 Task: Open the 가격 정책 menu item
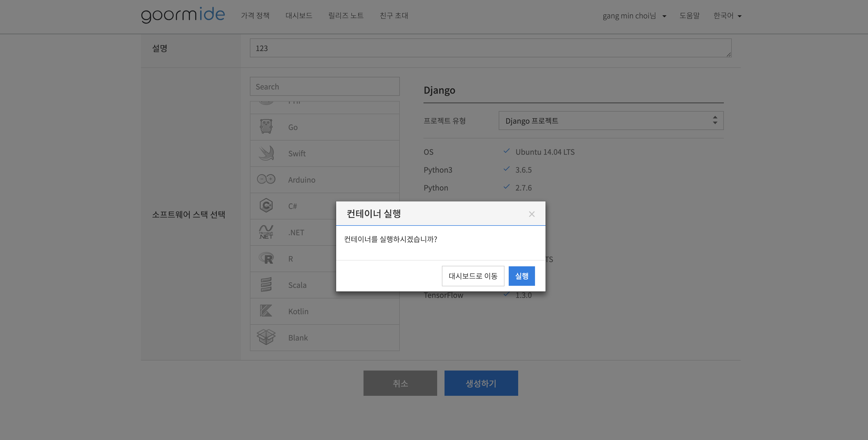[255, 16]
